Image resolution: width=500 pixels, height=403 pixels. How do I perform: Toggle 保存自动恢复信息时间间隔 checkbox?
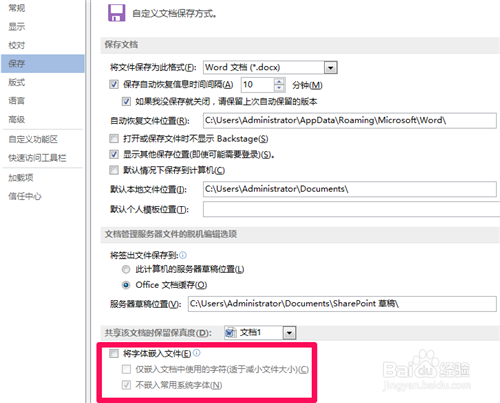coord(114,84)
